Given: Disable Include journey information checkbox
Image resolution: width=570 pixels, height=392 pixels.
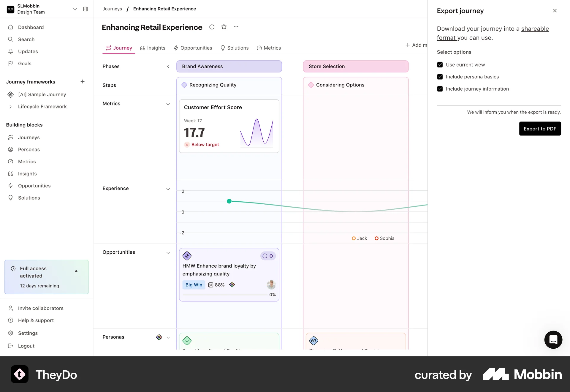Looking at the screenshot, I should click(440, 89).
